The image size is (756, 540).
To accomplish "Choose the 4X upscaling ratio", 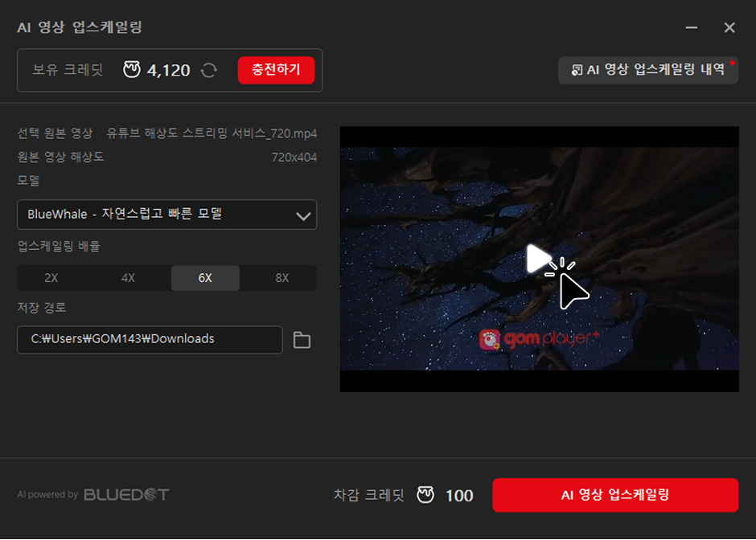I will [x=128, y=278].
